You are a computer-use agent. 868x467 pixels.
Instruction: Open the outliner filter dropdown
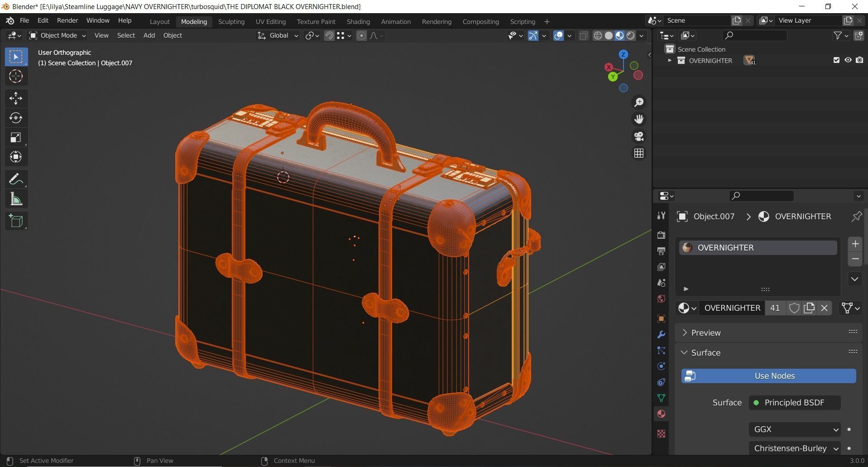pyautogui.click(x=841, y=35)
